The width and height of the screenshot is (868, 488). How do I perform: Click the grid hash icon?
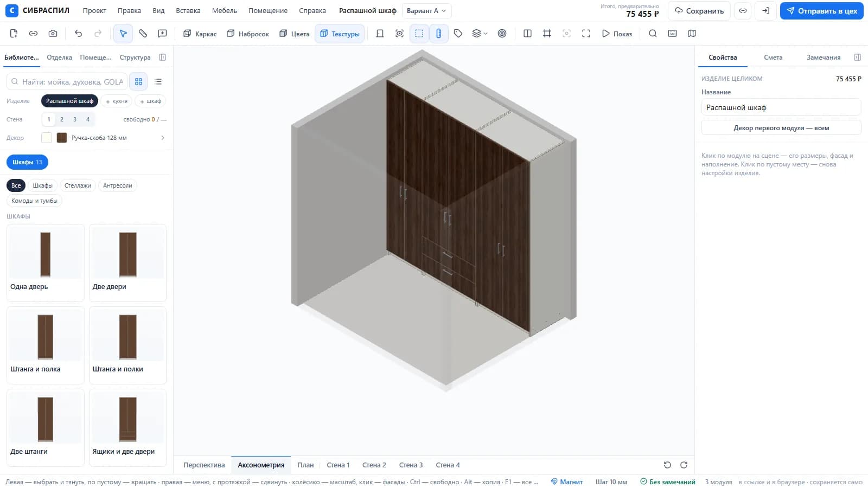tap(547, 34)
